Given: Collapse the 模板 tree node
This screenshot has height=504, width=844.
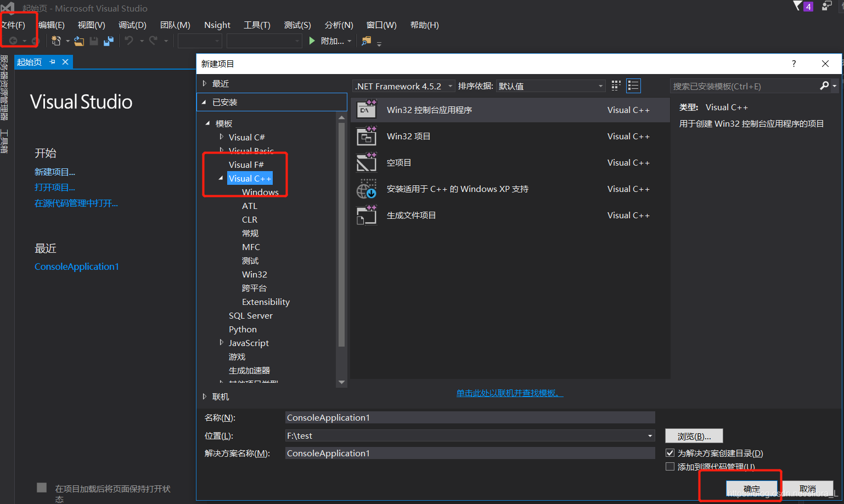Looking at the screenshot, I should [207, 123].
